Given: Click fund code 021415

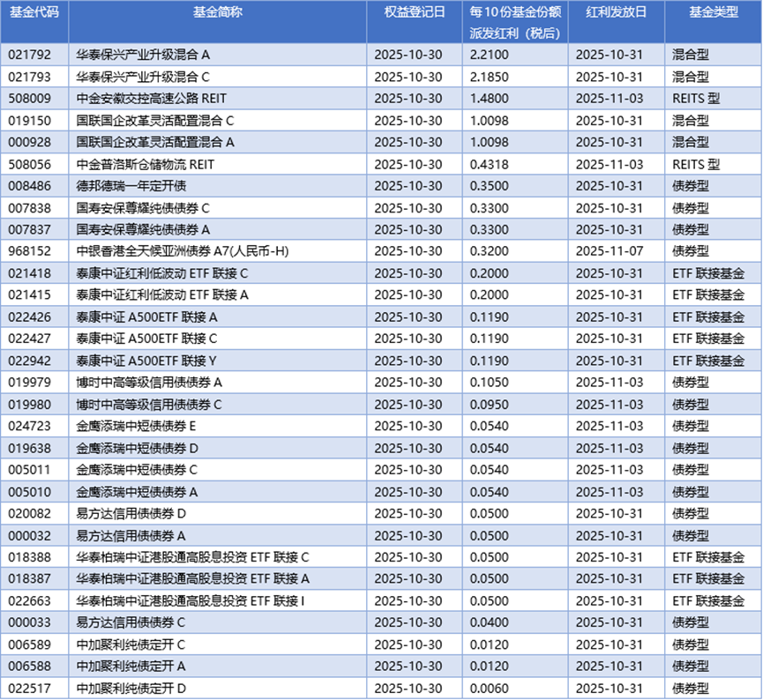Looking at the screenshot, I should tap(30, 294).
